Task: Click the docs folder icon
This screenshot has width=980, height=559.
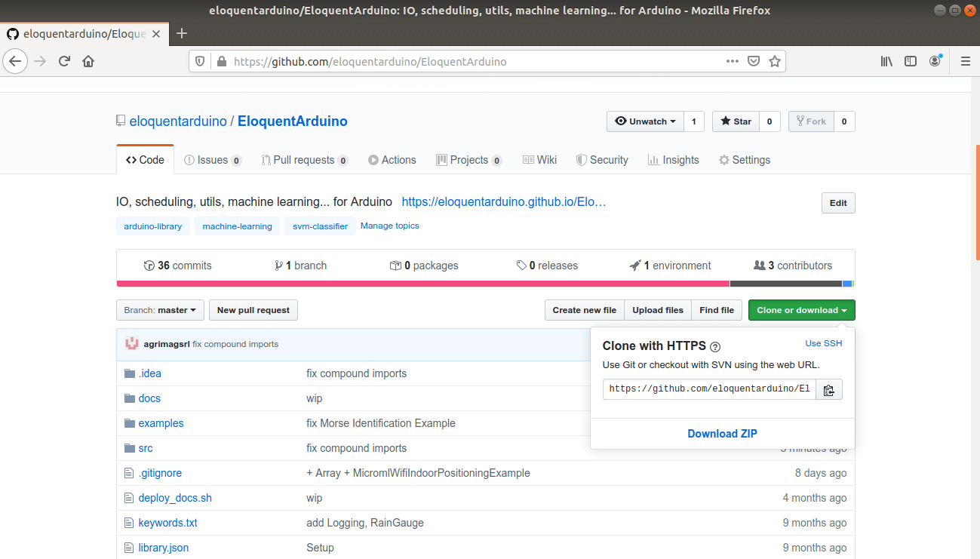Action: coord(129,398)
